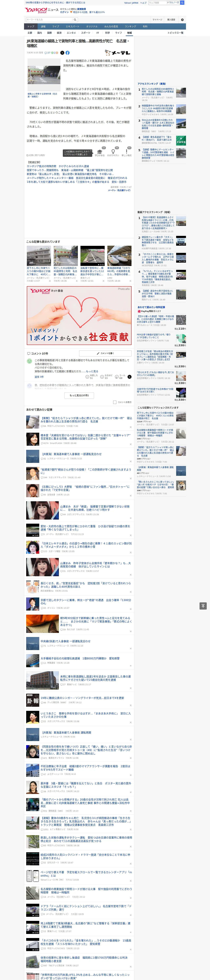Select the ライブ main tab
210x980 pixels.
[x=56, y=27]
